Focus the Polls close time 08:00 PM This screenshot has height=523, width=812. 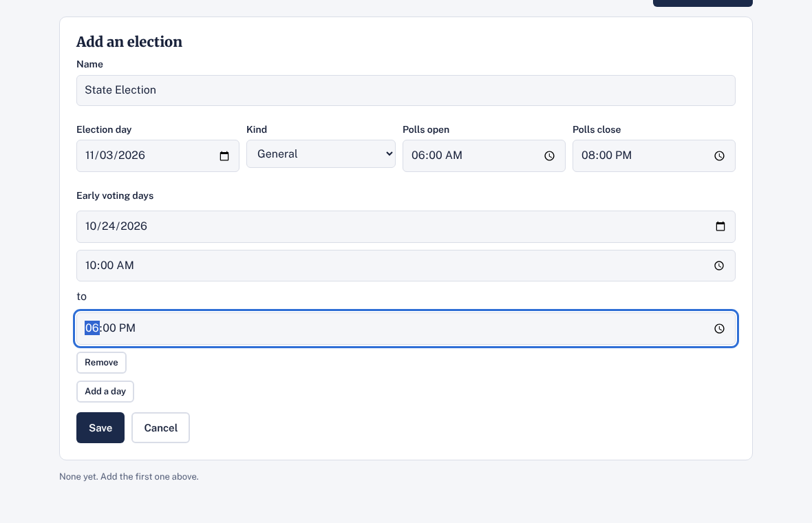tap(654, 156)
